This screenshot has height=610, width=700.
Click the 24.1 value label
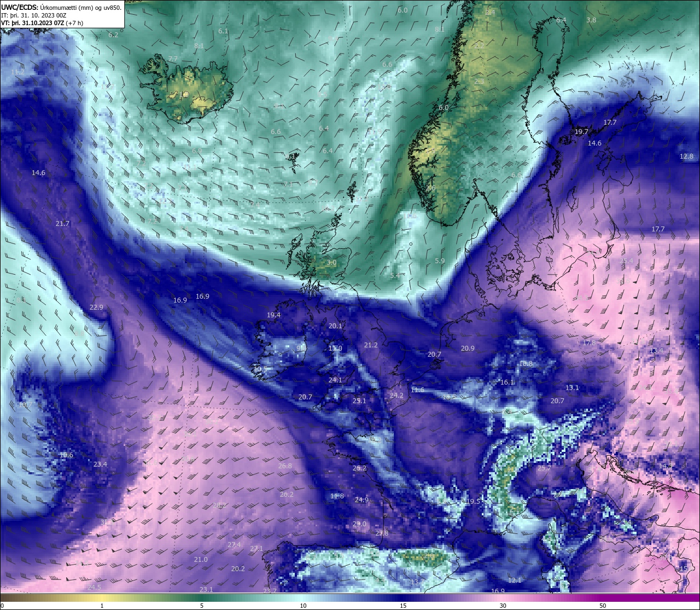click(335, 380)
